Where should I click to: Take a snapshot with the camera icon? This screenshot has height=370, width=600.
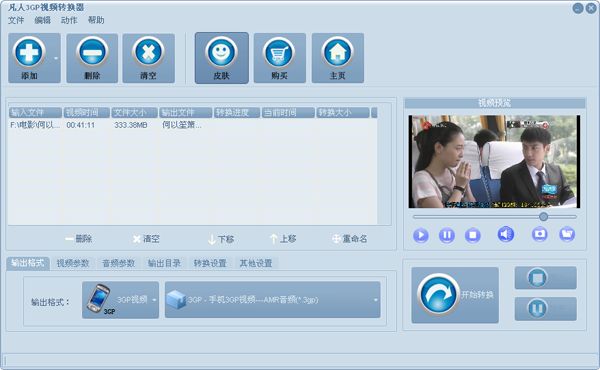[x=540, y=234]
